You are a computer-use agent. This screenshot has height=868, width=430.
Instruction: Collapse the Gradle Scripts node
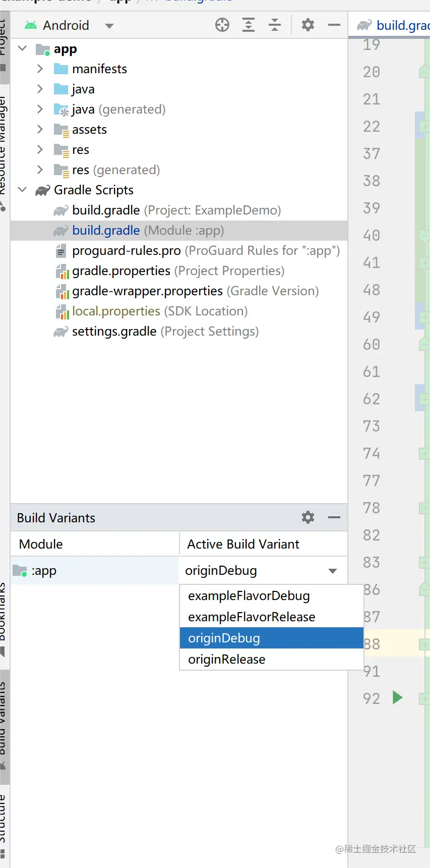[x=23, y=190]
